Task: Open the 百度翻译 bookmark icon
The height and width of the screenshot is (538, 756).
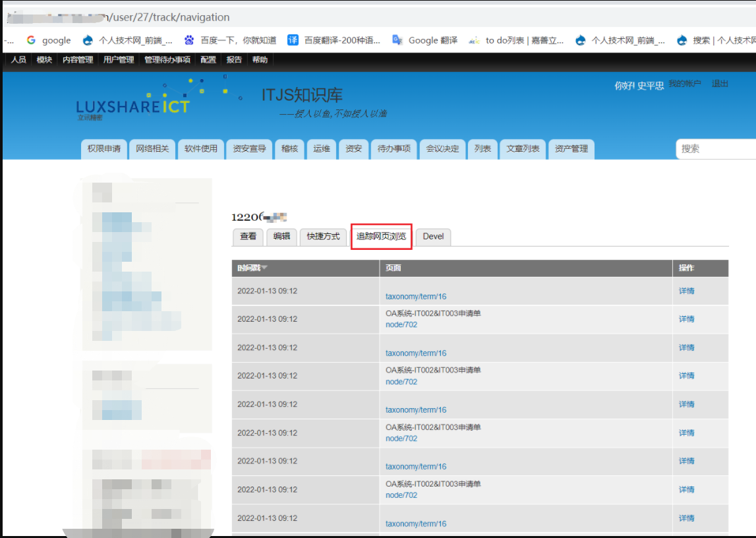Action: pyautogui.click(x=293, y=40)
